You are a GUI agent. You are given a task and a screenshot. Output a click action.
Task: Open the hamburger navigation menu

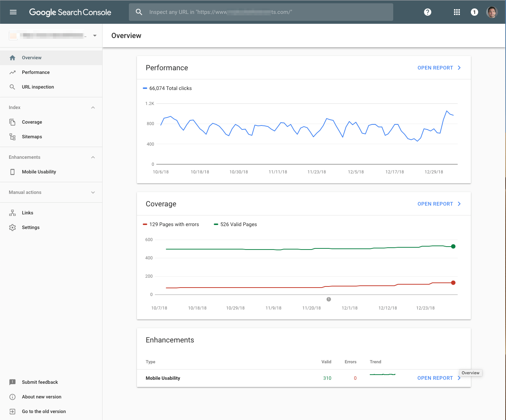coord(13,12)
